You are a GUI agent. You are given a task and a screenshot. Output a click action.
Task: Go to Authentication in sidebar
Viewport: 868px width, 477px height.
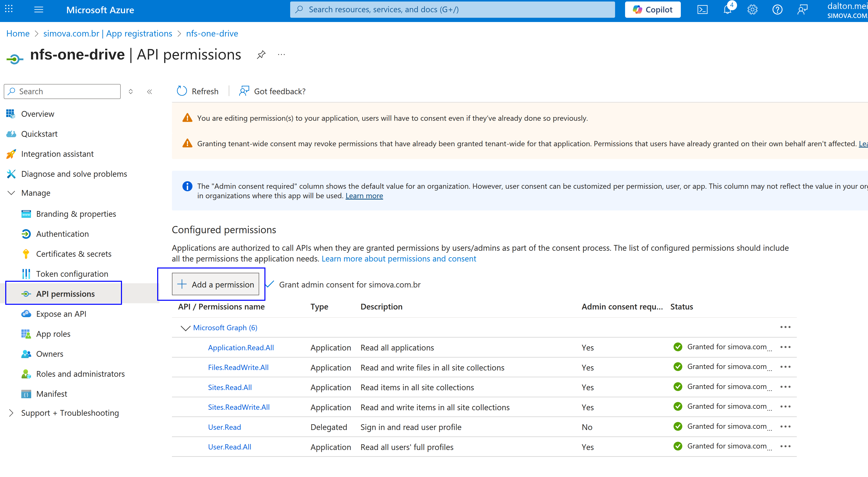coord(62,234)
